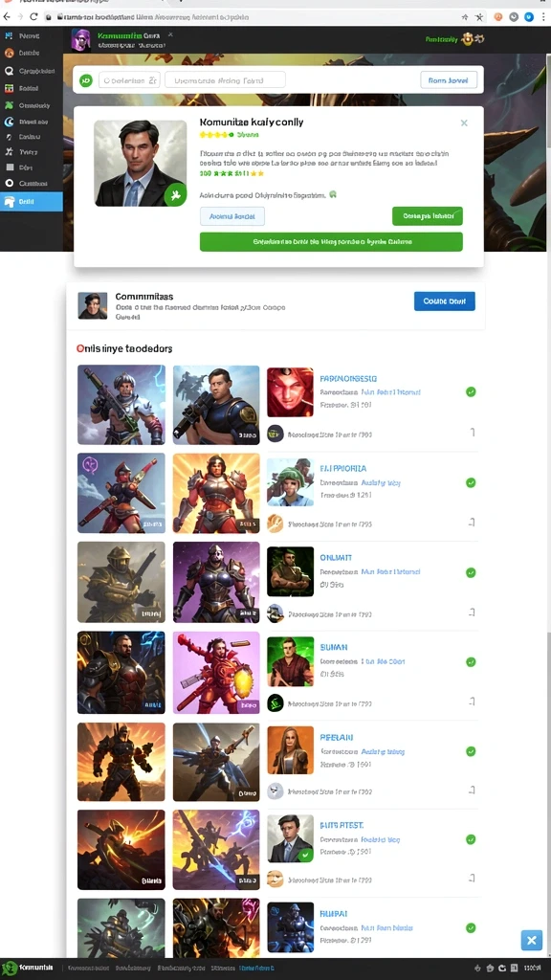Screen dimensions: 551x980
Task: Click the first search input field
Action: point(129,80)
